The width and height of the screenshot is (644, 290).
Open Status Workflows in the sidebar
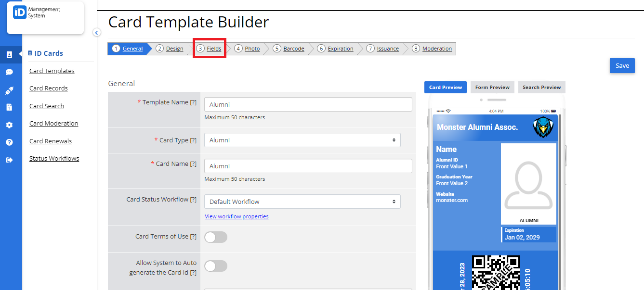[x=54, y=158]
